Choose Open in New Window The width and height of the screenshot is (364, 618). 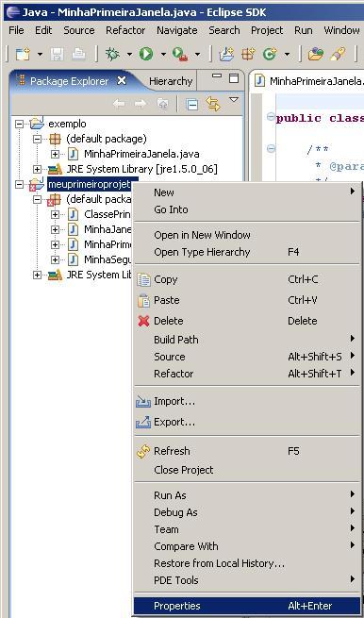click(247, 235)
